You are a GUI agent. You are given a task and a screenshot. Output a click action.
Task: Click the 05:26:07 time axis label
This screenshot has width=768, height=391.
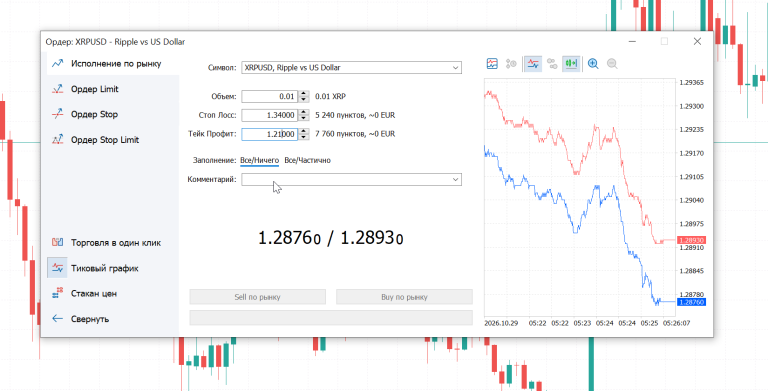pos(676,323)
